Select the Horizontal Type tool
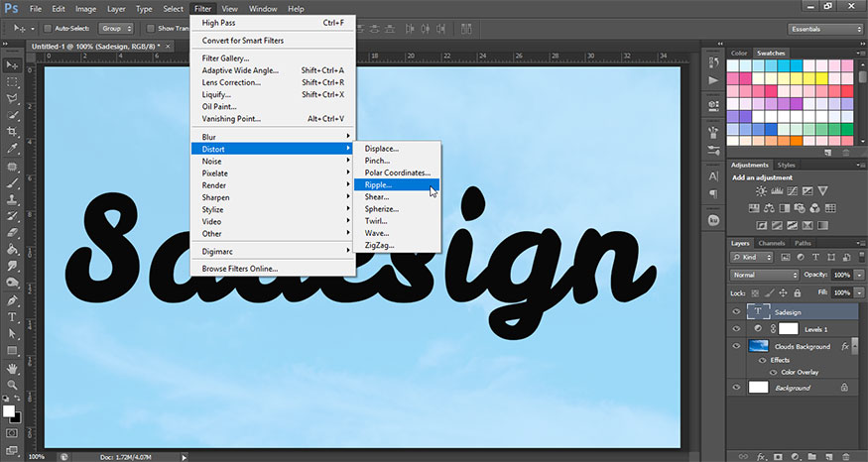 click(13, 317)
